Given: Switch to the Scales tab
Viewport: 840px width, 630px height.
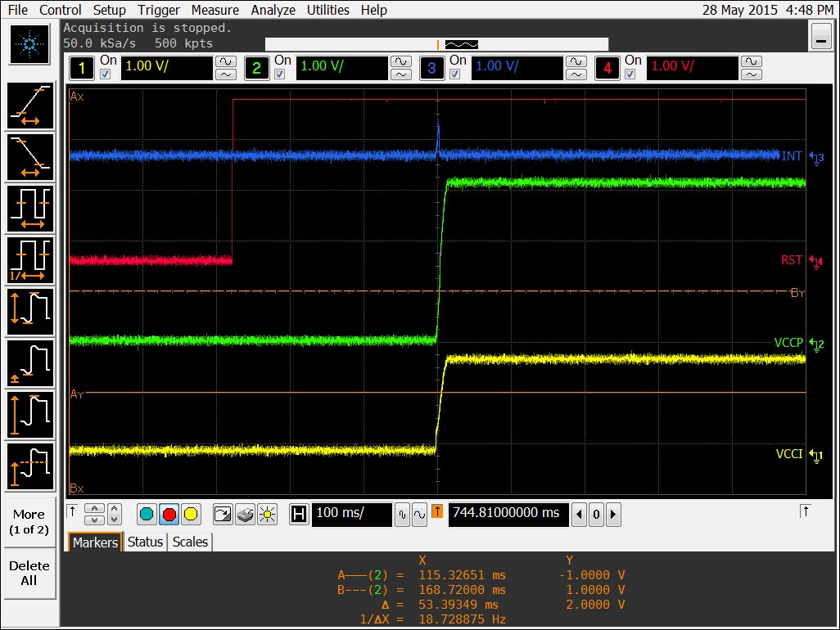Looking at the screenshot, I should tap(190, 542).
